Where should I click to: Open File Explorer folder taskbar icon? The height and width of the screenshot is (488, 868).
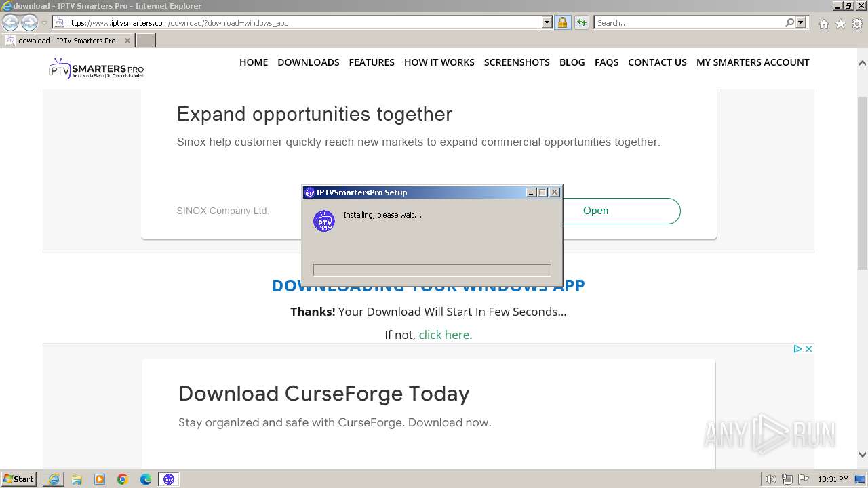click(77, 479)
